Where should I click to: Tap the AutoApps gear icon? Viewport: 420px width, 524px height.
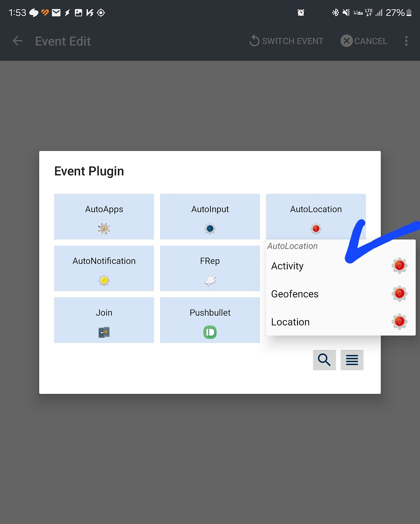point(104,228)
